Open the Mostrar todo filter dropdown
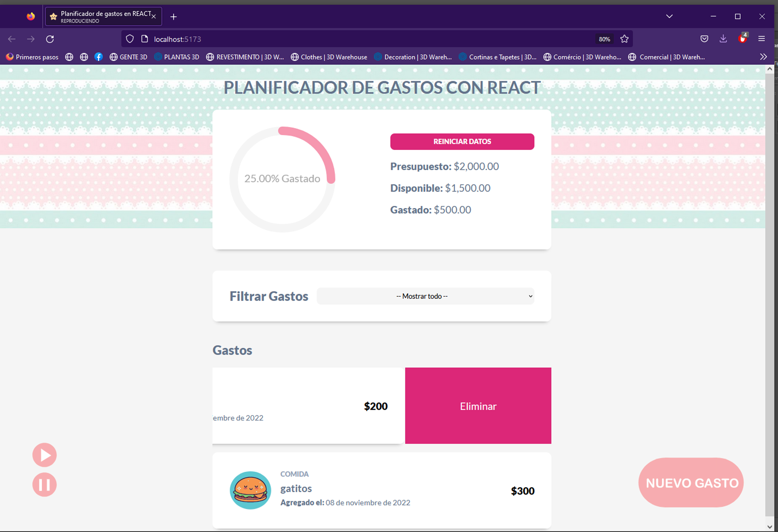This screenshot has width=778, height=532. click(x=425, y=296)
